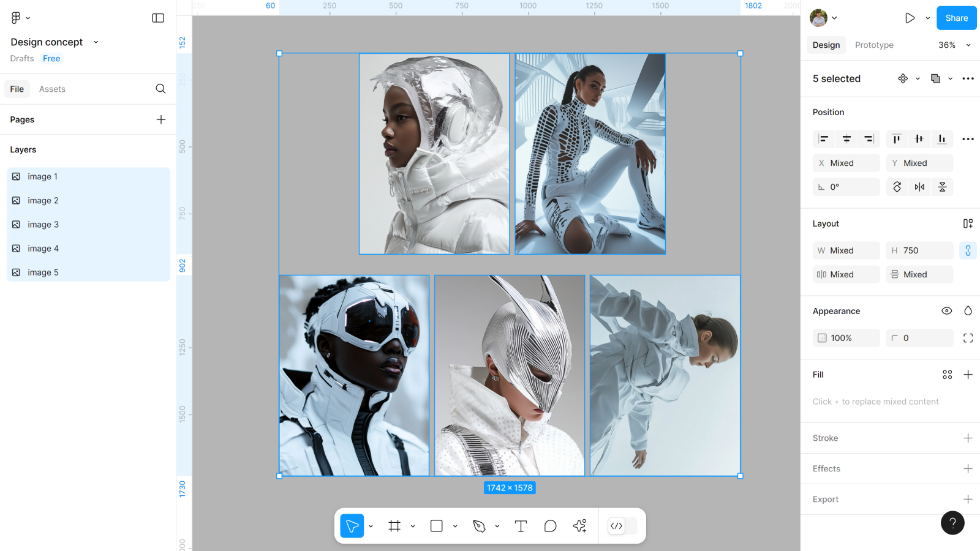Switch to the Prototype tab
The width and height of the screenshot is (980, 551).
point(874,45)
